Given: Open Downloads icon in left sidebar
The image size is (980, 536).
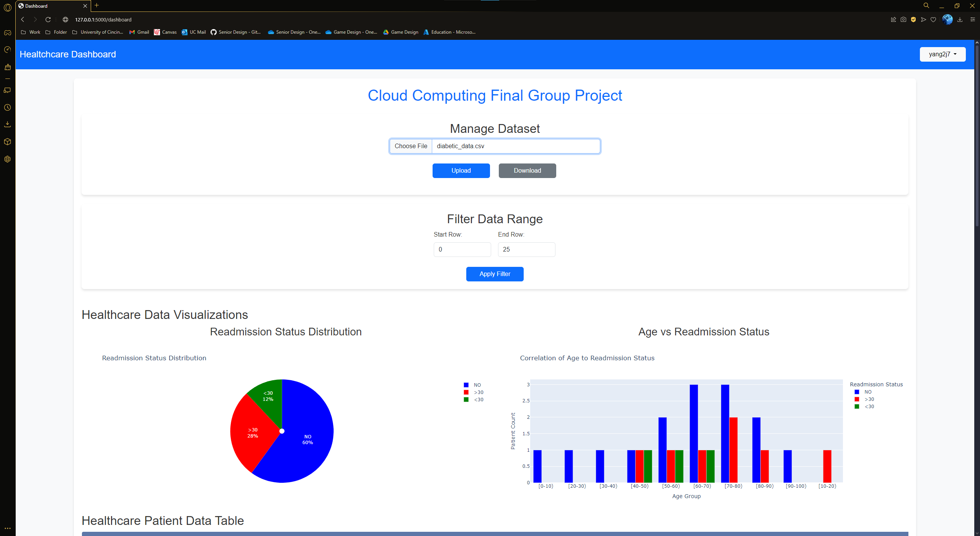Looking at the screenshot, I should click(x=7, y=124).
